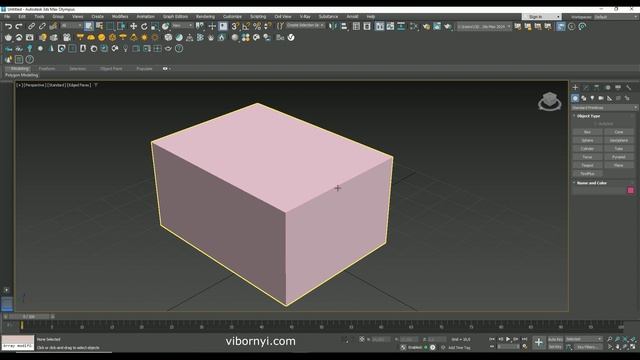Viewport: 640px width, 360px height.
Task: Click the object name input field
Action: click(x=599, y=190)
